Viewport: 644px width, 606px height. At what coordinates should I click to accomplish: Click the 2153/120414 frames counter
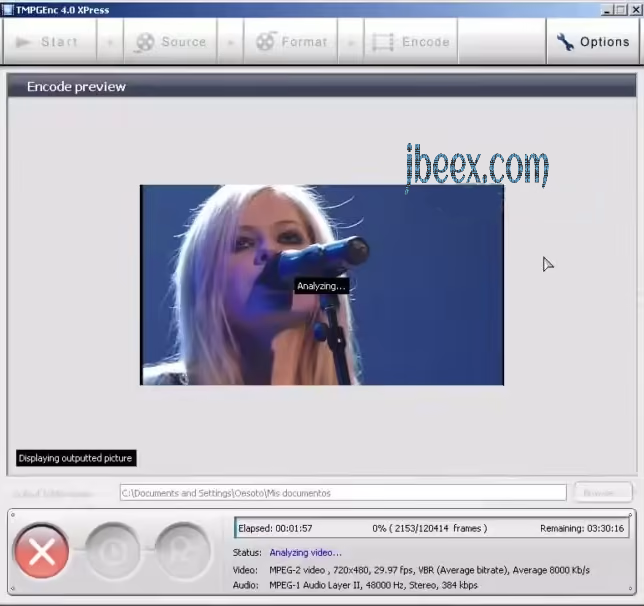[430, 528]
